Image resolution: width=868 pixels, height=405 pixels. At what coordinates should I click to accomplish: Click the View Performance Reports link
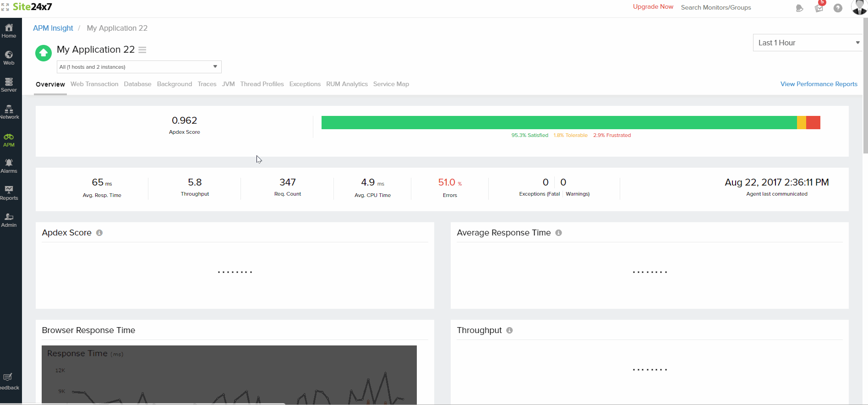(x=819, y=84)
